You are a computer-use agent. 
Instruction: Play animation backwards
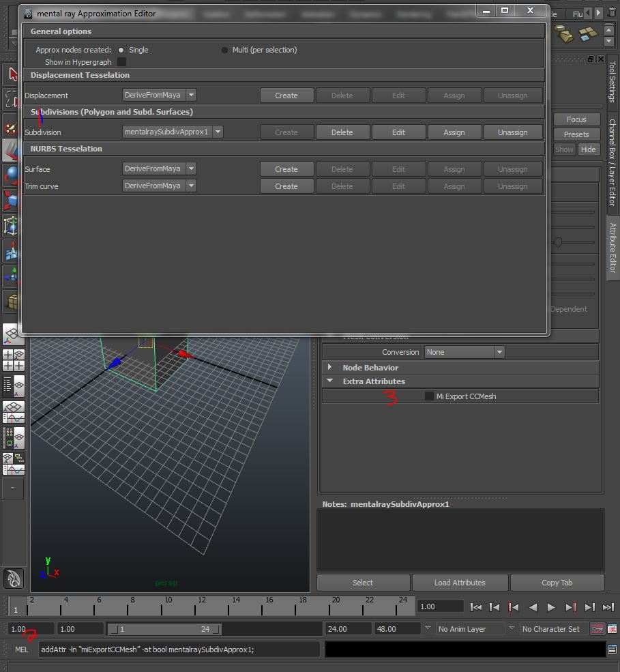tap(533, 607)
